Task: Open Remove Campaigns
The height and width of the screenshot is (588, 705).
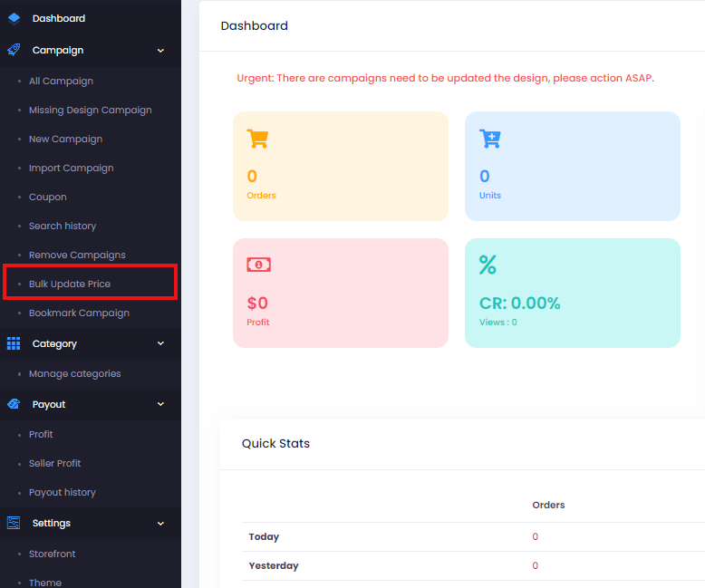Action: coord(77,255)
